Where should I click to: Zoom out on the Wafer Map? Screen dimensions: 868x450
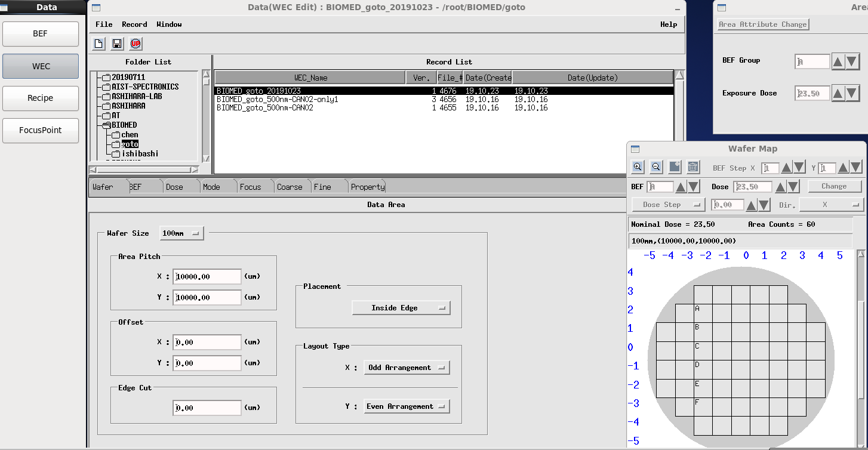pyautogui.click(x=656, y=167)
